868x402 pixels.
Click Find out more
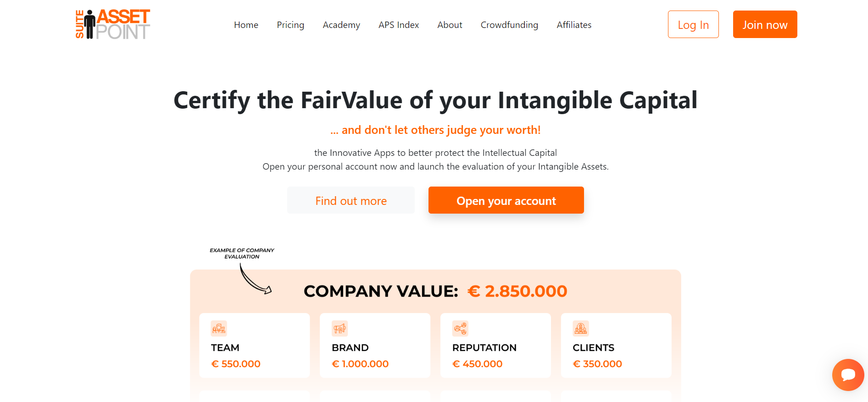(x=351, y=200)
